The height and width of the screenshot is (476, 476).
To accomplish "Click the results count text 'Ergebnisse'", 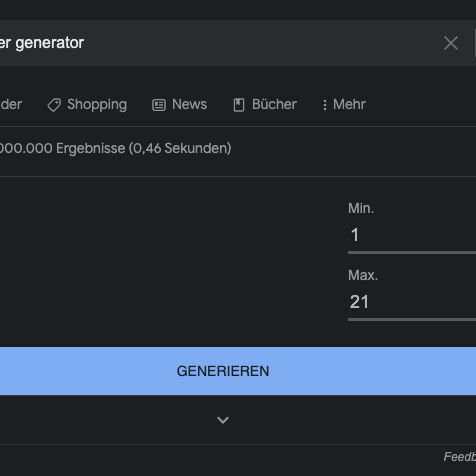I will click(x=90, y=148).
